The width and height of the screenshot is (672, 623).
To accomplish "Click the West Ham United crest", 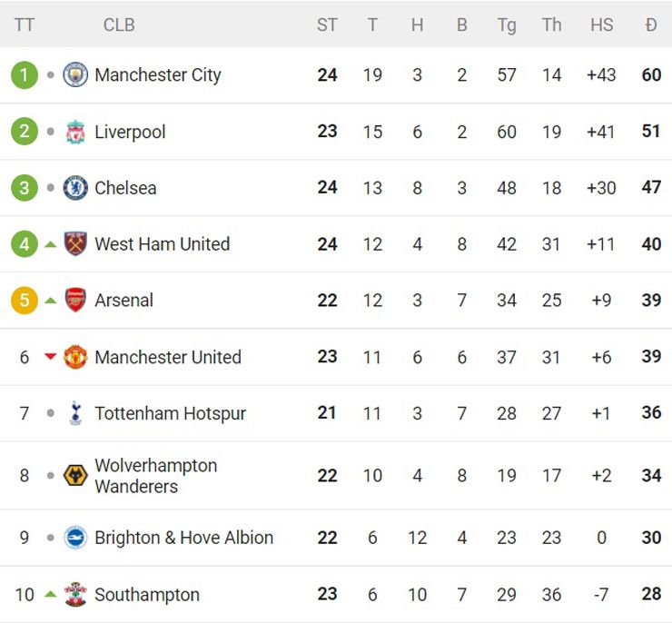I will 75,243.
